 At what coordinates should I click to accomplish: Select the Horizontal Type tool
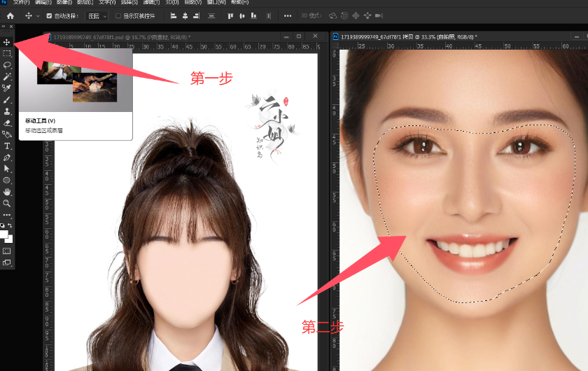(x=7, y=146)
